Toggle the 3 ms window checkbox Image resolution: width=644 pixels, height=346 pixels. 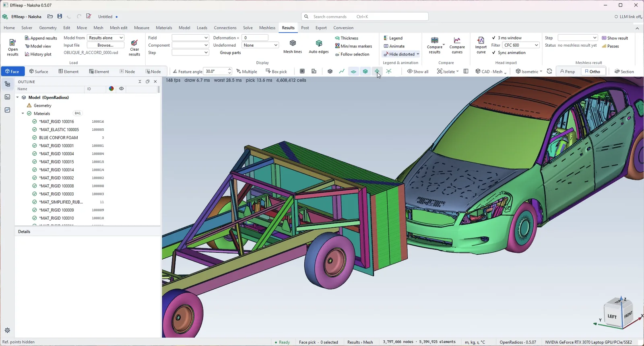click(x=494, y=38)
